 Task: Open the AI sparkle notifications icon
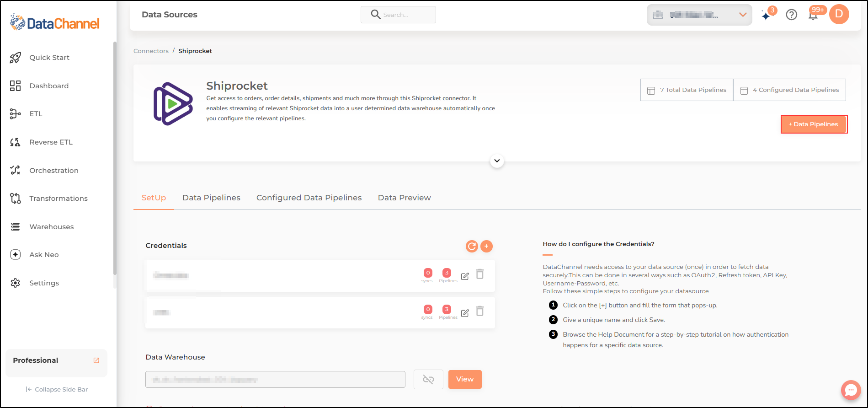[767, 15]
